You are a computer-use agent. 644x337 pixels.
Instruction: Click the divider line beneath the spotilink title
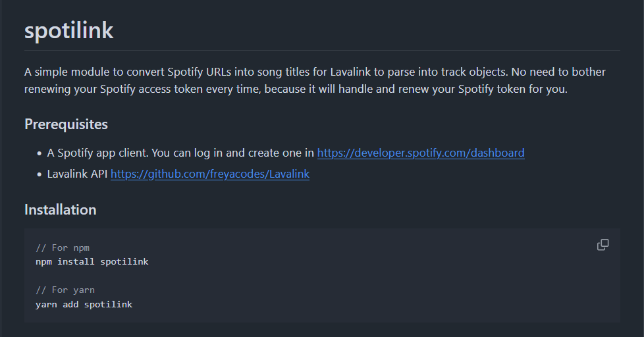(x=322, y=50)
